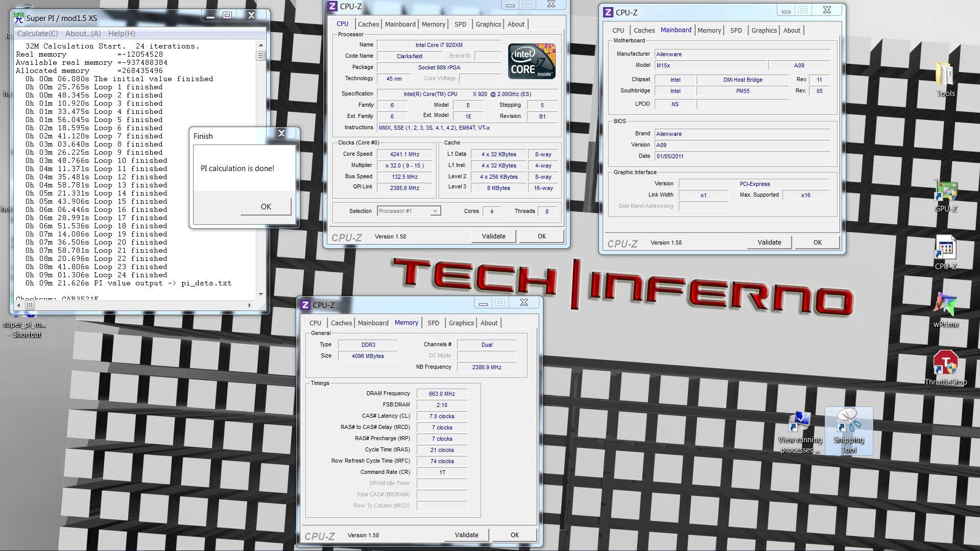Click OK in CPU-Z CPU window

[x=541, y=236]
